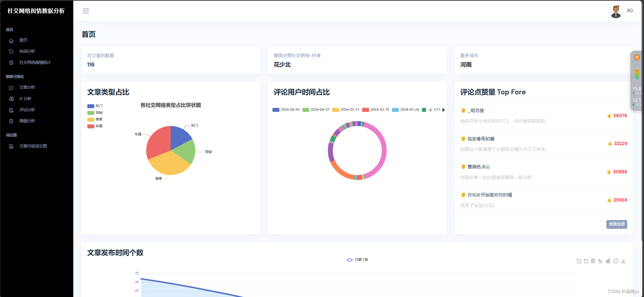Open 舆情分析 in the sidebar
This screenshot has height=297, width=644.
click(x=27, y=121)
